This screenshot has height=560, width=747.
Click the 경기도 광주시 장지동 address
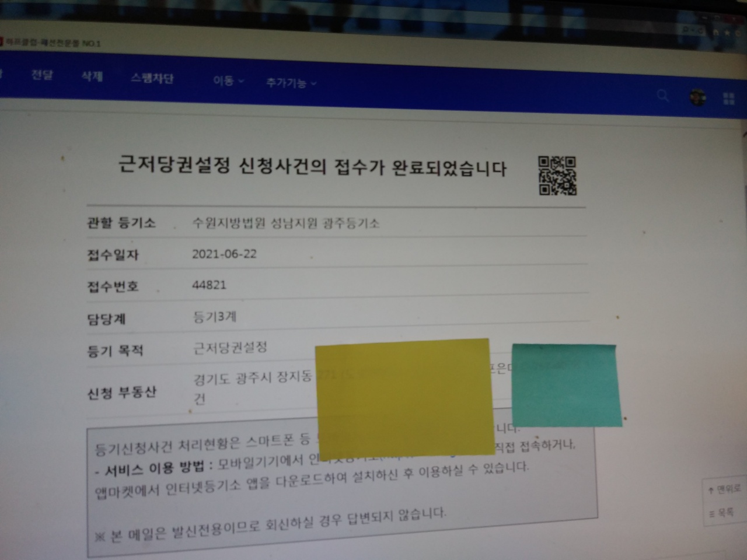tap(253, 378)
